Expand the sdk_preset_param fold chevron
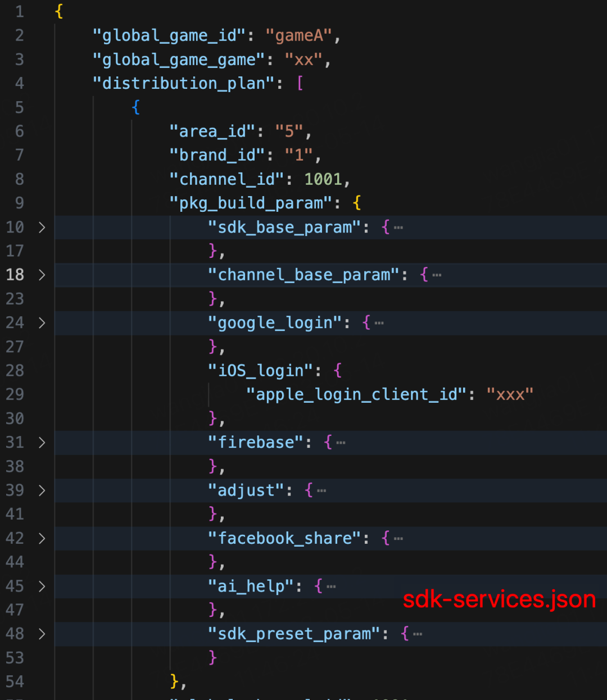Viewport: 607px width, 700px height. (x=42, y=634)
